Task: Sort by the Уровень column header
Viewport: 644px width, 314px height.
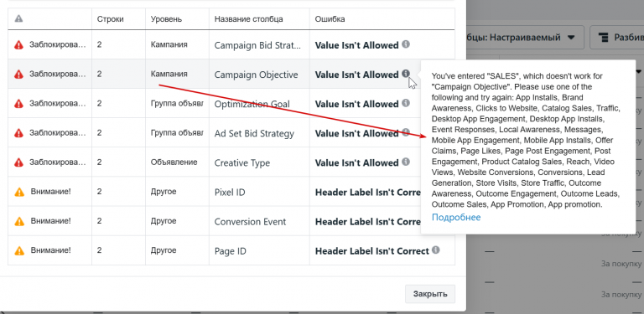Action: [x=166, y=19]
